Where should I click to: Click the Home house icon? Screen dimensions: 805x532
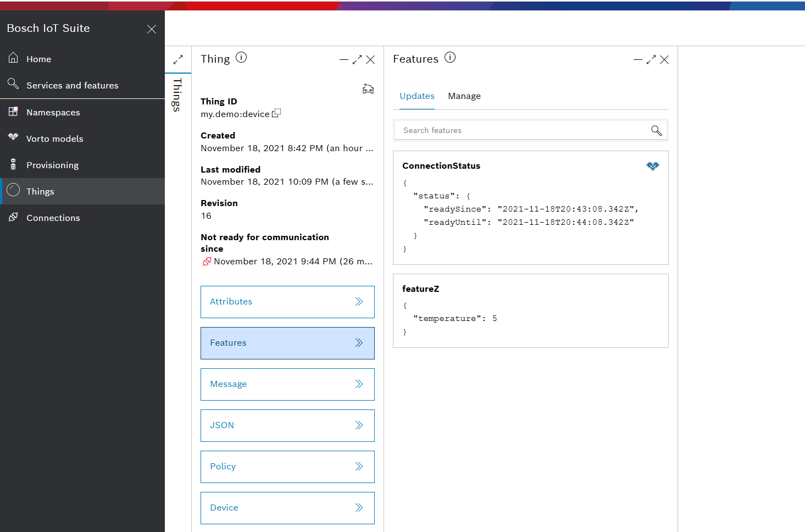pyautogui.click(x=13, y=58)
